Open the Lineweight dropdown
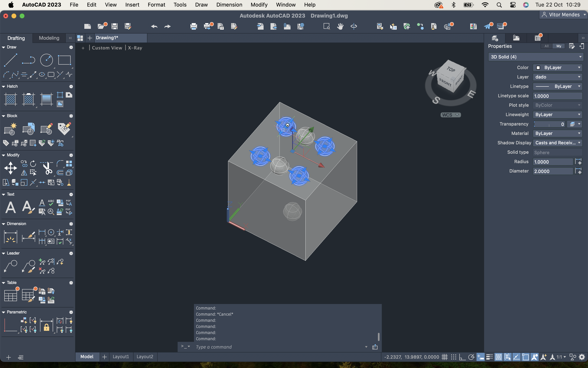This screenshot has height=368, width=588. [x=558, y=115]
